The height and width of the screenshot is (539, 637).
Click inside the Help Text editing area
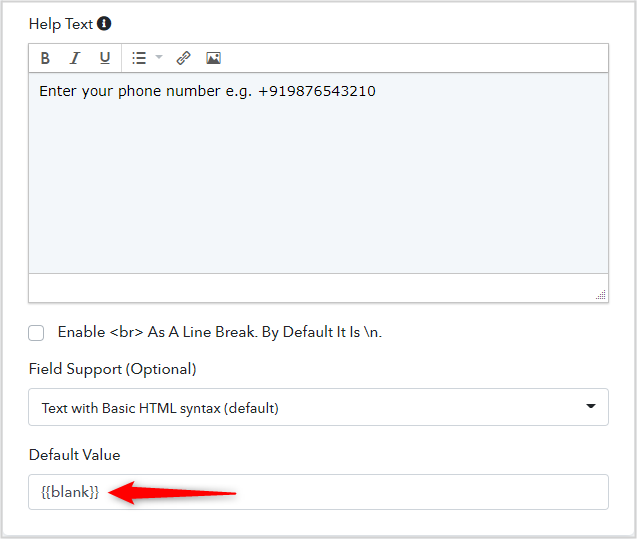[x=318, y=173]
